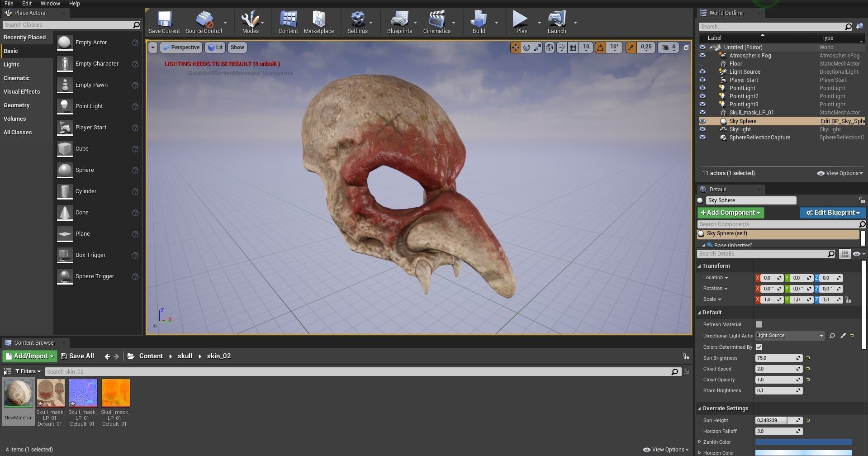Expand the Zenith Color property
868x456 pixels.
pyautogui.click(x=700, y=442)
